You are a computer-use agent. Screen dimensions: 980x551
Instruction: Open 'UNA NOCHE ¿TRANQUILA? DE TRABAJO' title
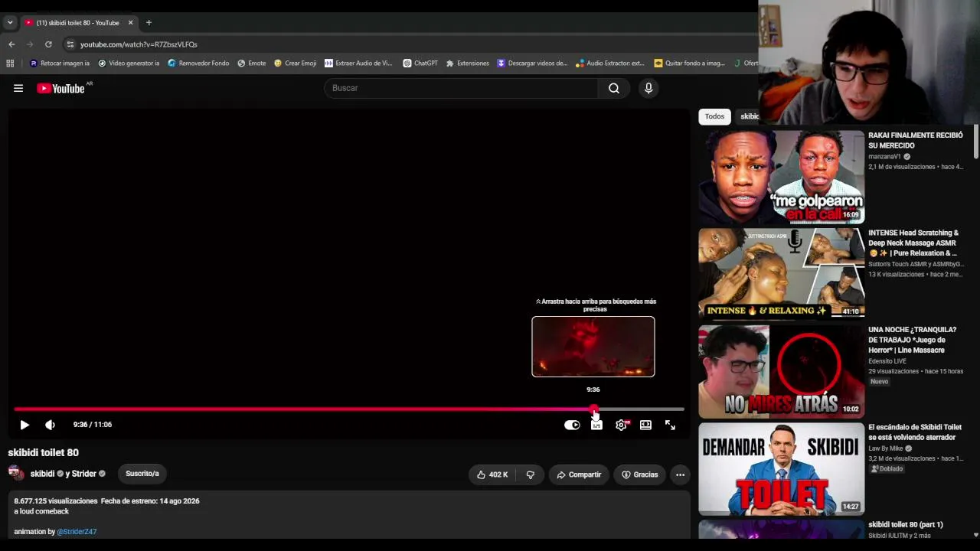912,340
